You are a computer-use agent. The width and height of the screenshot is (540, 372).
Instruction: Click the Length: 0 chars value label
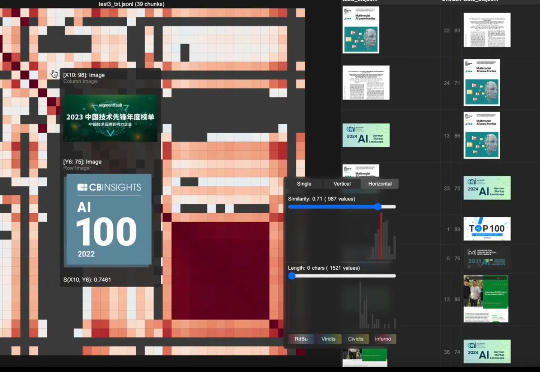pyautogui.click(x=324, y=268)
